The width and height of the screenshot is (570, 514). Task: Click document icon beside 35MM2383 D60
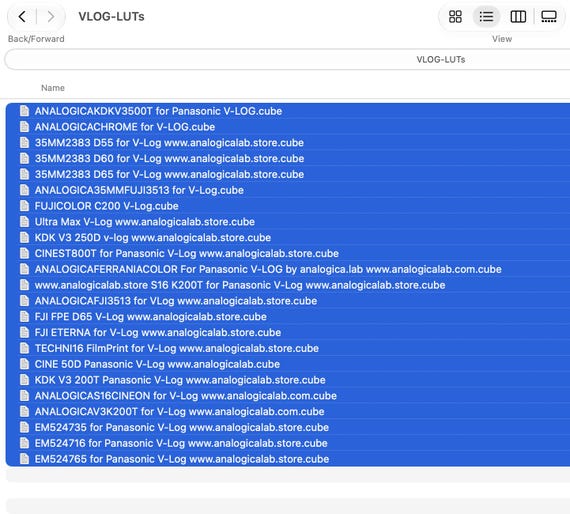click(x=24, y=158)
